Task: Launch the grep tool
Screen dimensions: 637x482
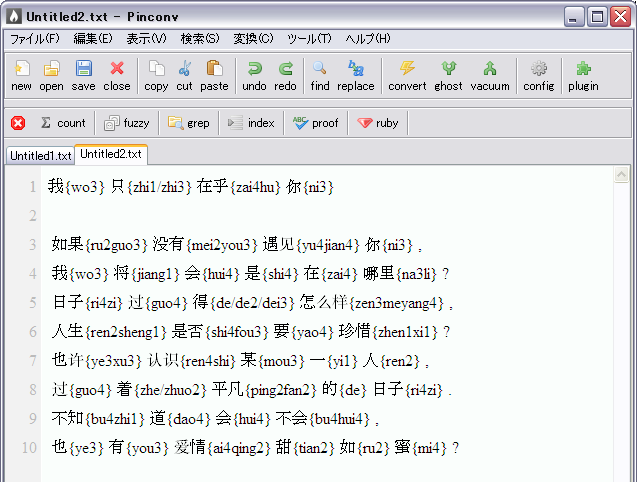Action: (x=189, y=123)
